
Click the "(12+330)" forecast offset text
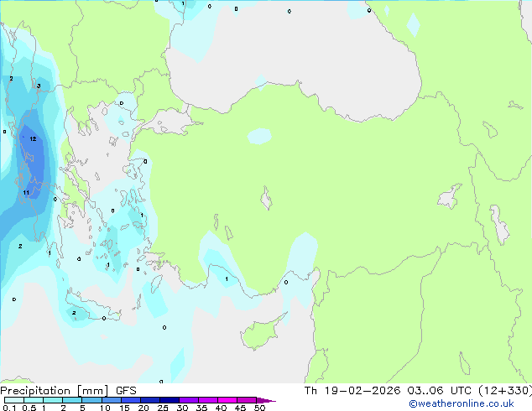[505, 391]
